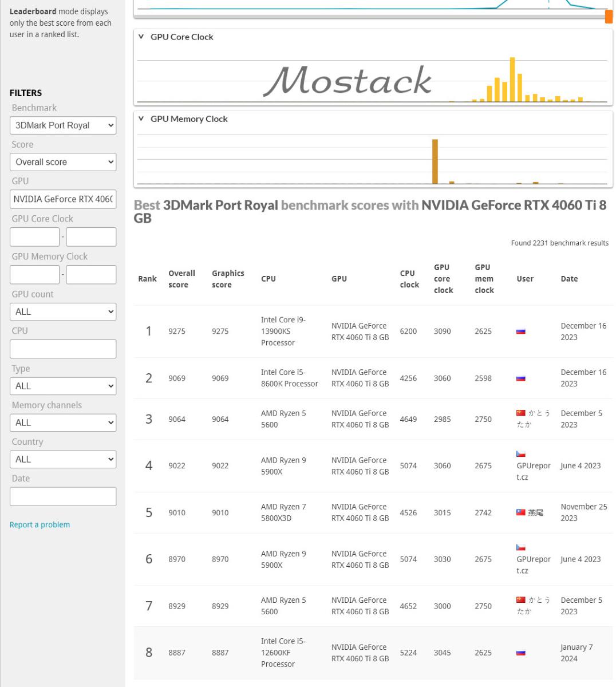Open user GPUreport.cz in rank 4 row
The height and width of the screenshot is (687, 616).
click(x=533, y=471)
